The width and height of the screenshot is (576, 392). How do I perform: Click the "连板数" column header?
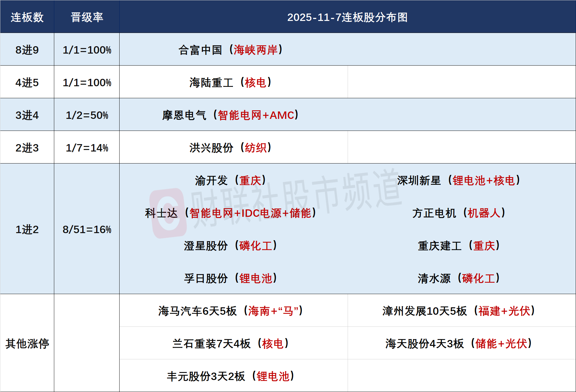coord(27,17)
